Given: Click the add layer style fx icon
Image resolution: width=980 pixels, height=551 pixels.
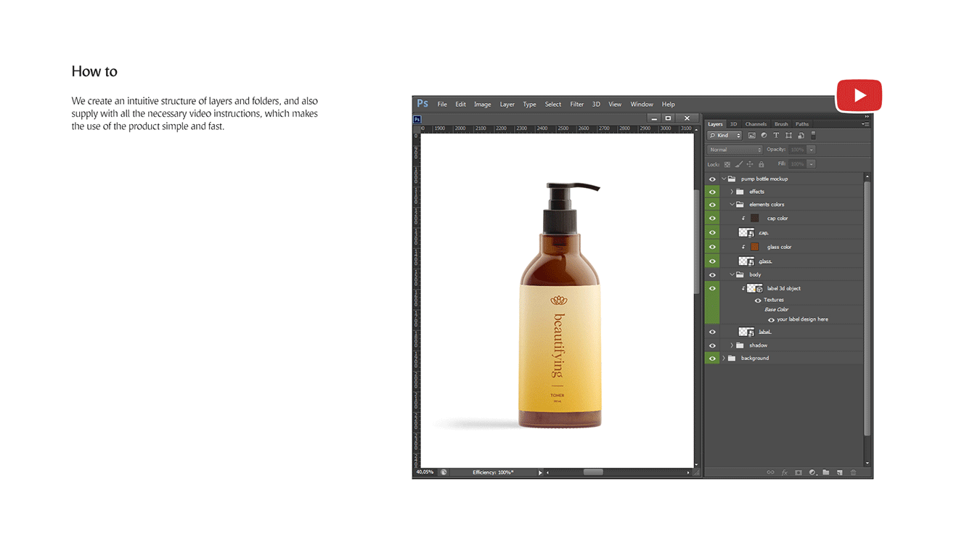Looking at the screenshot, I should (784, 473).
